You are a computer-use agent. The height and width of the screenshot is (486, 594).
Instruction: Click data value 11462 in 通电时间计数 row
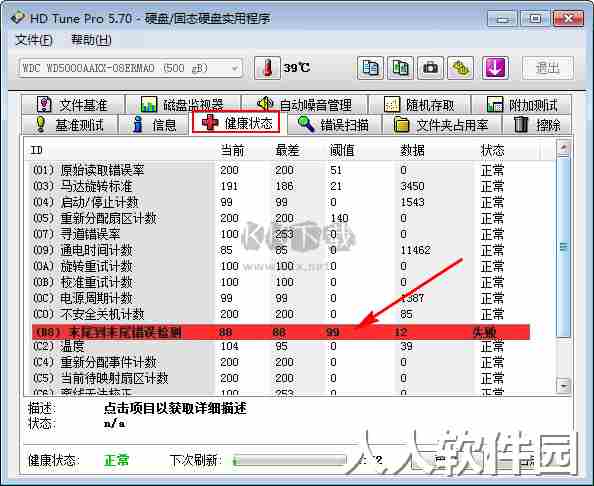pos(415,250)
